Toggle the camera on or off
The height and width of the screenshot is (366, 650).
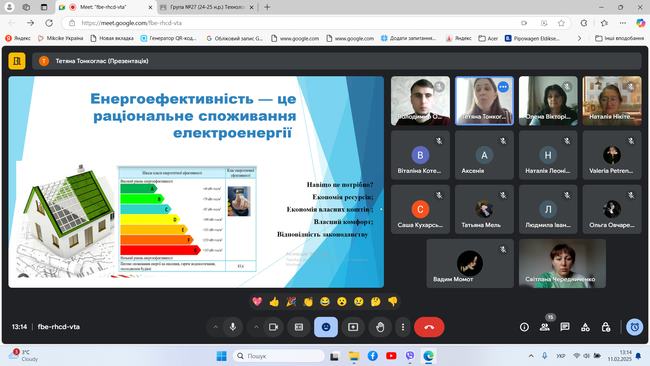coord(274,327)
